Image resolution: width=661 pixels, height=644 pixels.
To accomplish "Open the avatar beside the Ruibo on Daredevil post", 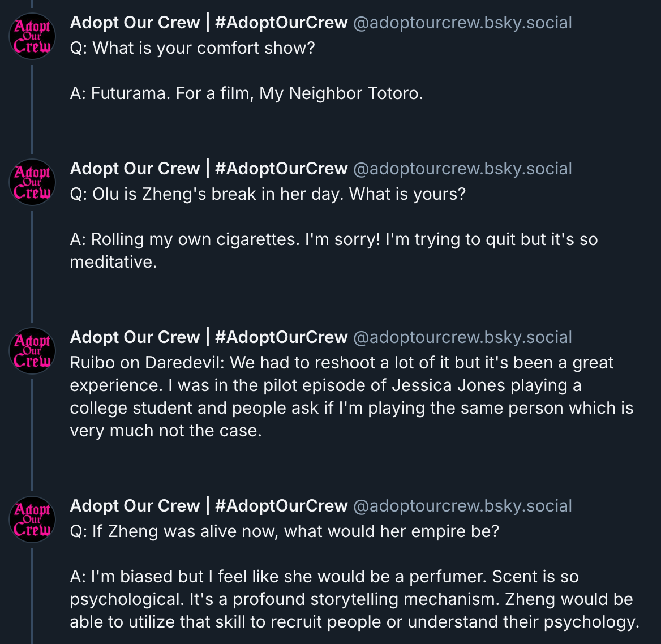I will [32, 351].
